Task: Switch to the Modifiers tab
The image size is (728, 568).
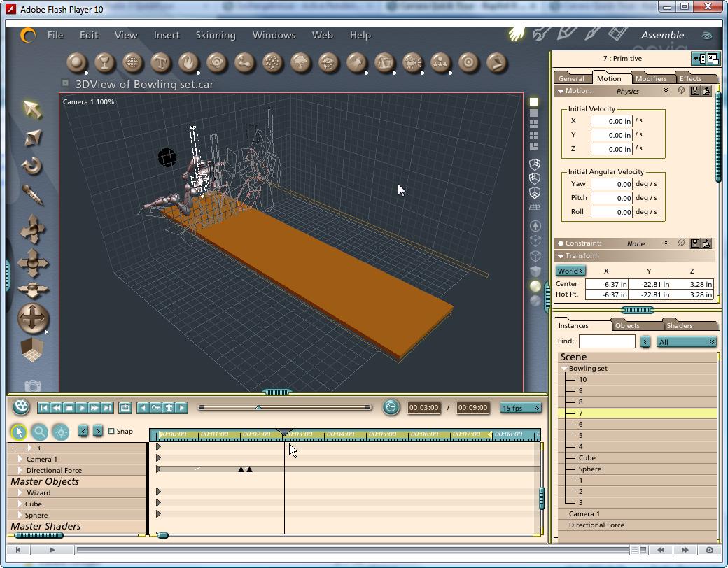Action: [650, 78]
